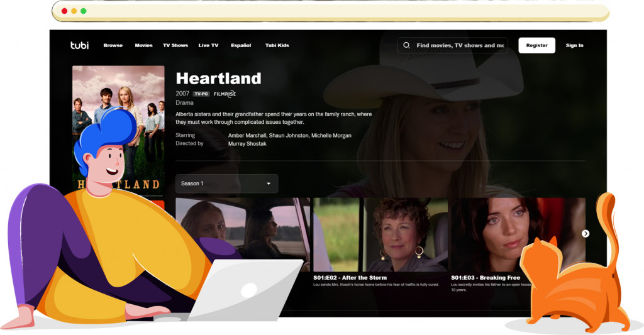Image resolution: width=644 pixels, height=335 pixels.
Task: Click the Register button
Action: [537, 45]
